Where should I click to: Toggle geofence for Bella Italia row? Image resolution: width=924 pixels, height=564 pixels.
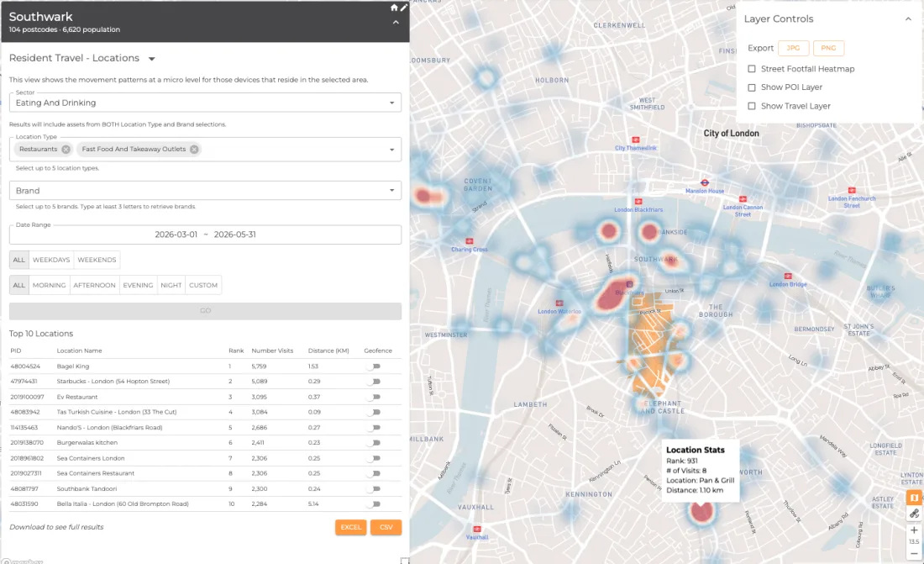pos(374,503)
